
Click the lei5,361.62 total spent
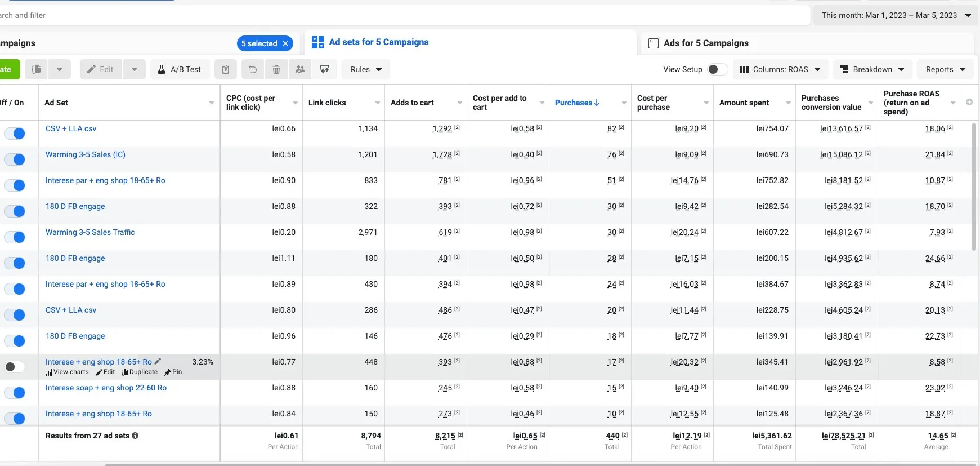tap(772, 436)
